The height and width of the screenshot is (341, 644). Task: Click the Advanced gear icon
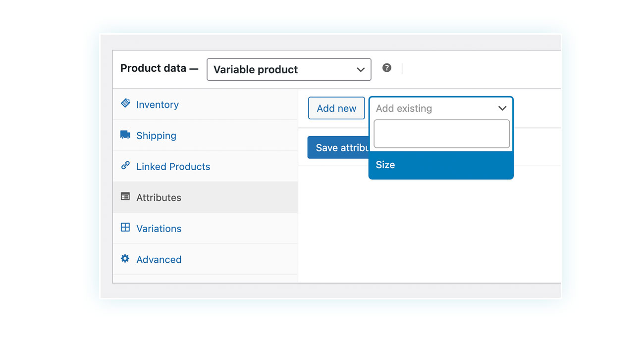[x=125, y=258]
